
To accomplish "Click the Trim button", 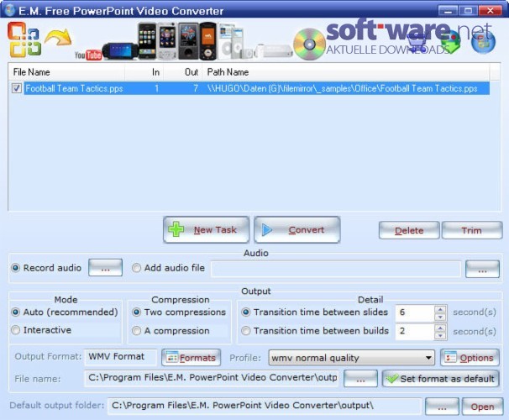I will (x=472, y=230).
